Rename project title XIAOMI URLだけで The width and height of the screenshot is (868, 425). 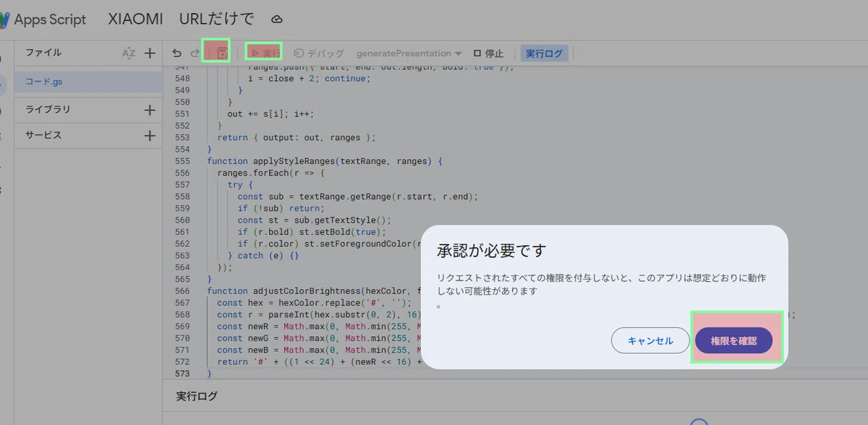click(x=180, y=20)
